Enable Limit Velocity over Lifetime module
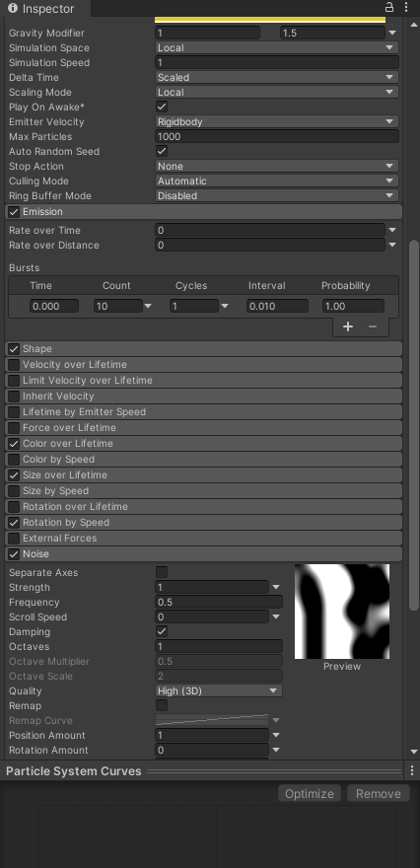The width and height of the screenshot is (420, 868). click(14, 381)
